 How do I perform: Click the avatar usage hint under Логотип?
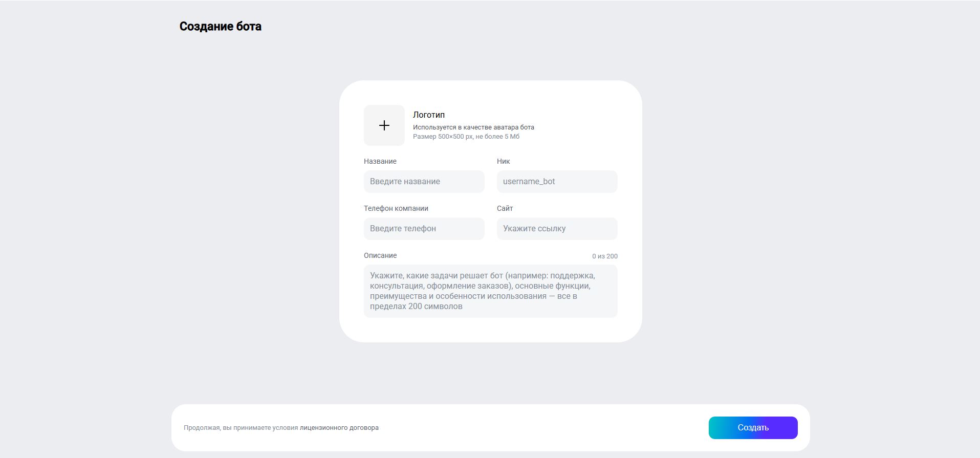[473, 127]
